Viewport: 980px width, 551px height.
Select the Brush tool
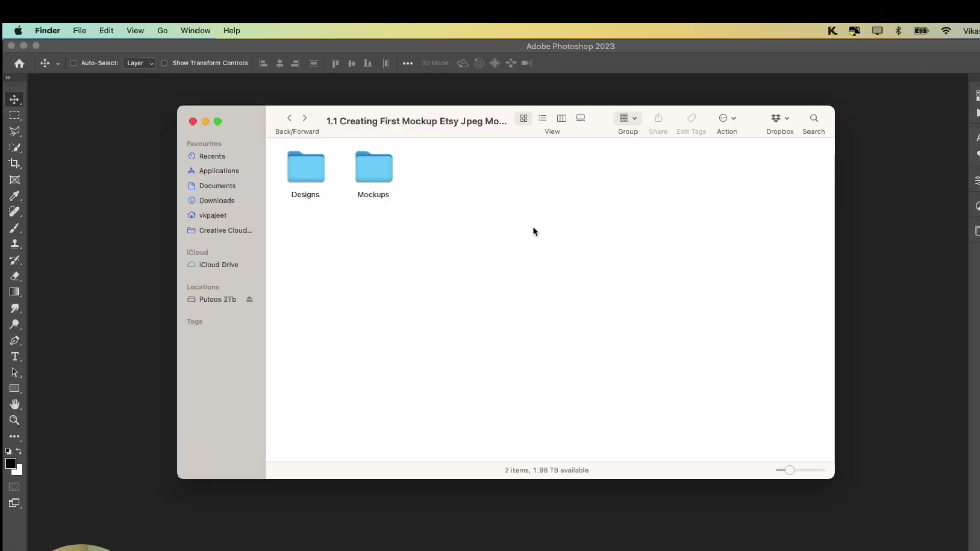coord(14,228)
